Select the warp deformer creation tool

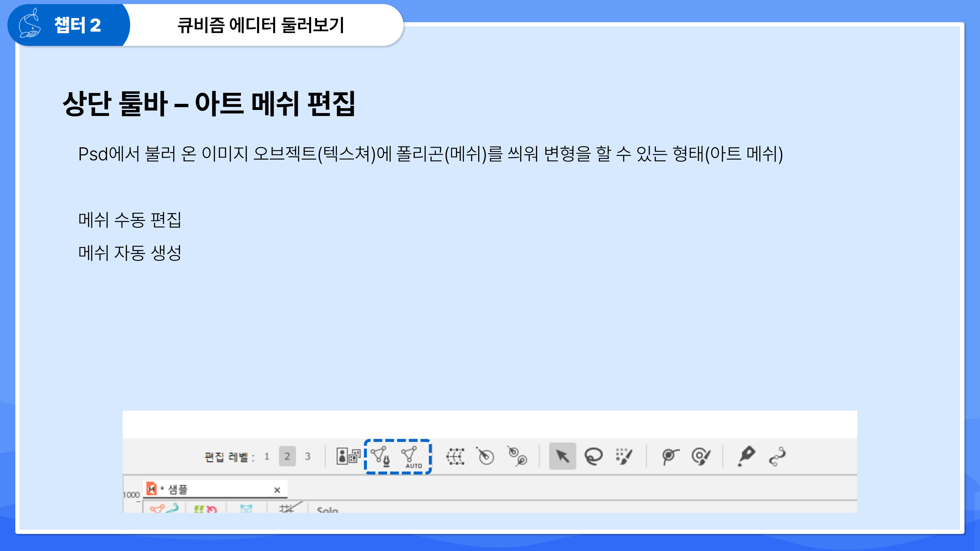click(x=455, y=456)
